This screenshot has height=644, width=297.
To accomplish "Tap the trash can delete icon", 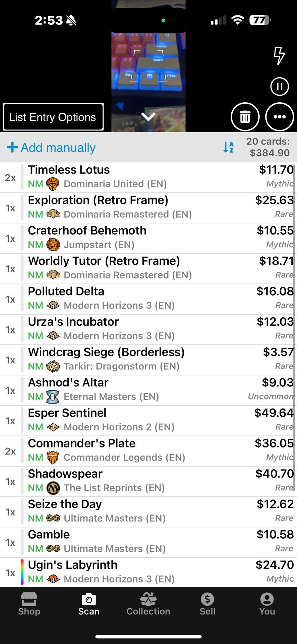I will 245,117.
